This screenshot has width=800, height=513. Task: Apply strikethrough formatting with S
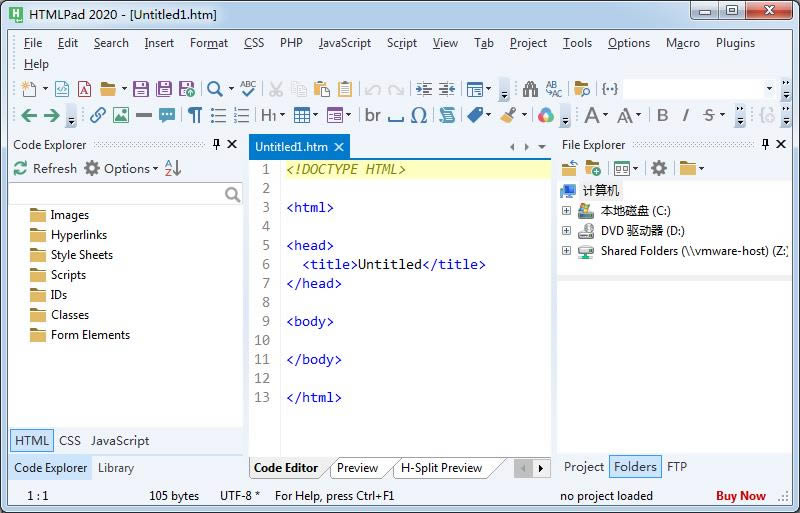(x=709, y=115)
